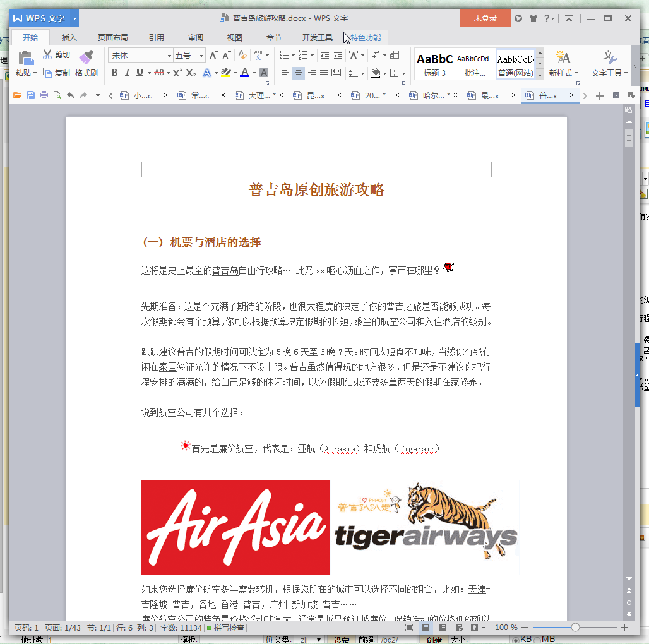This screenshot has width=649, height=644.
Task: Switch to 插入 tab
Action: 69,38
